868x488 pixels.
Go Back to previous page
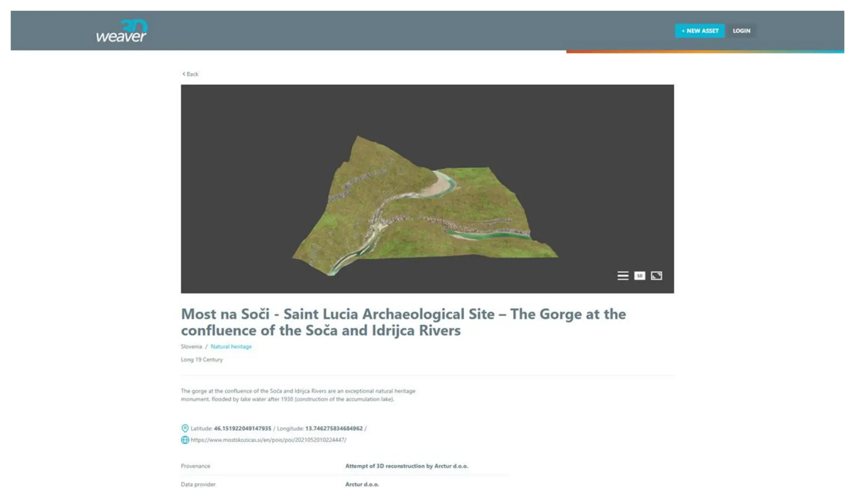pos(192,74)
